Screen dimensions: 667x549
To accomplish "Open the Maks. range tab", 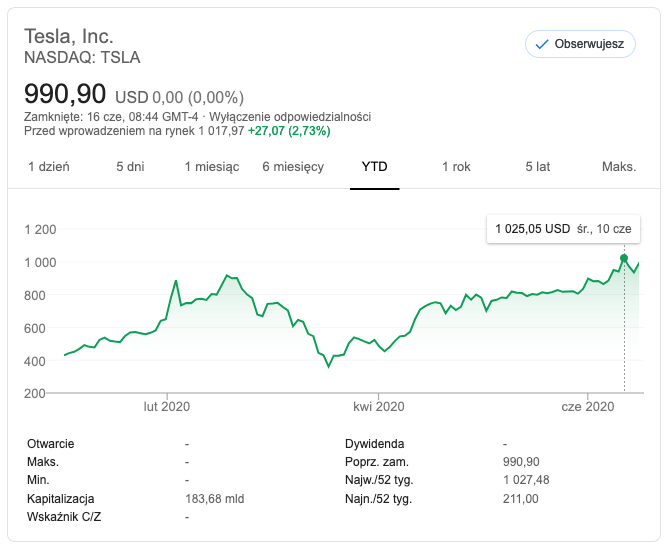I will 619,167.
